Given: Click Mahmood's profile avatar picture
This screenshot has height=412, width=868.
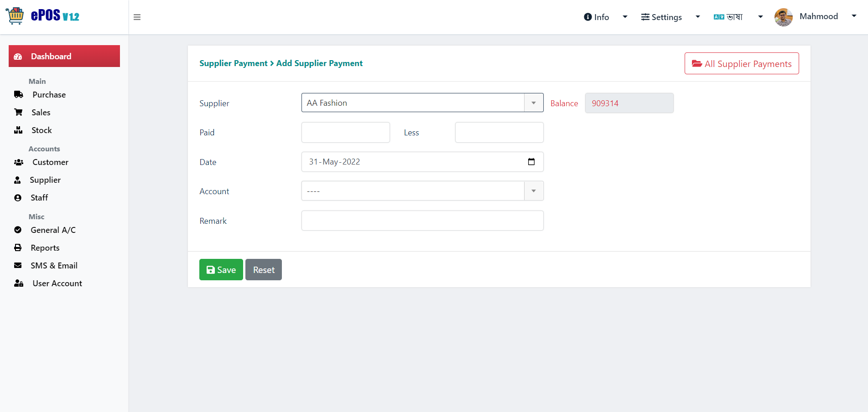Looking at the screenshot, I should point(784,17).
